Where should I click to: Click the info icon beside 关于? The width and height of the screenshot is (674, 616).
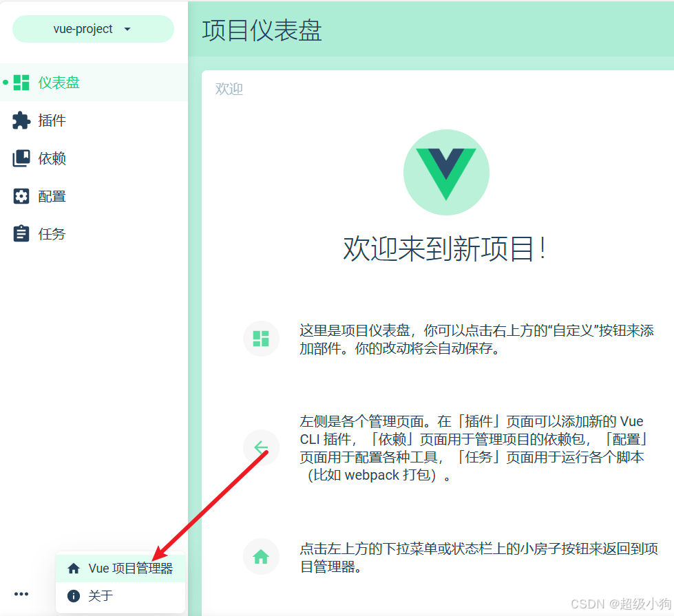74,596
